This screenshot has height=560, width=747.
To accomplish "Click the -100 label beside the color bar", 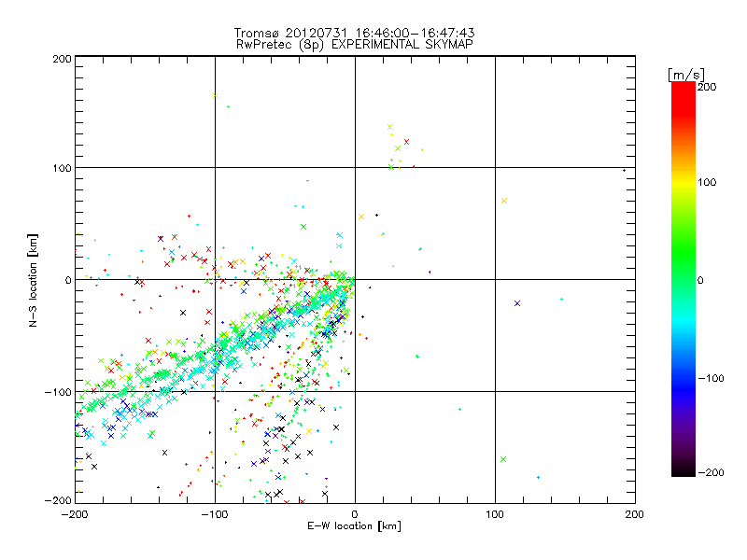I will (711, 379).
